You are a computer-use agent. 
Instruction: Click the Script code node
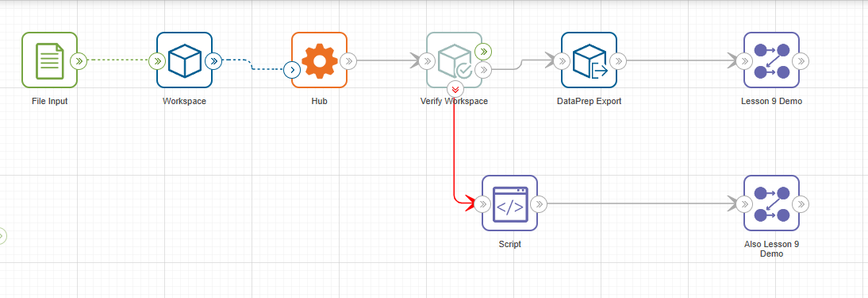pyautogui.click(x=510, y=203)
